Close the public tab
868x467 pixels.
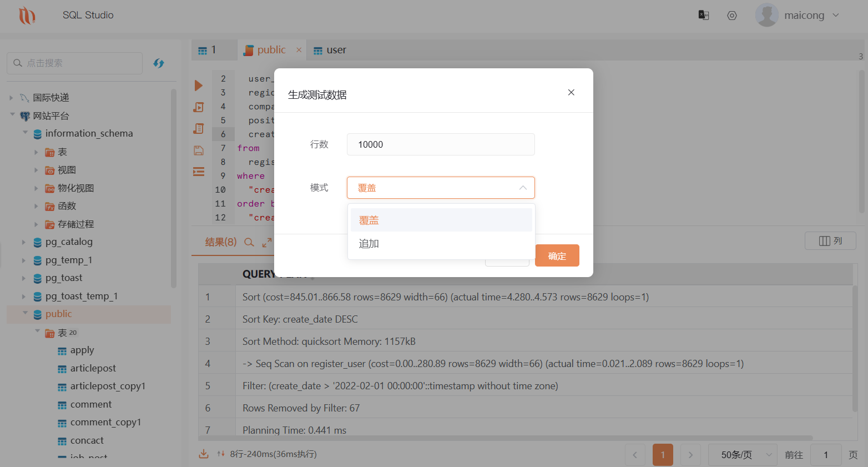pos(299,50)
